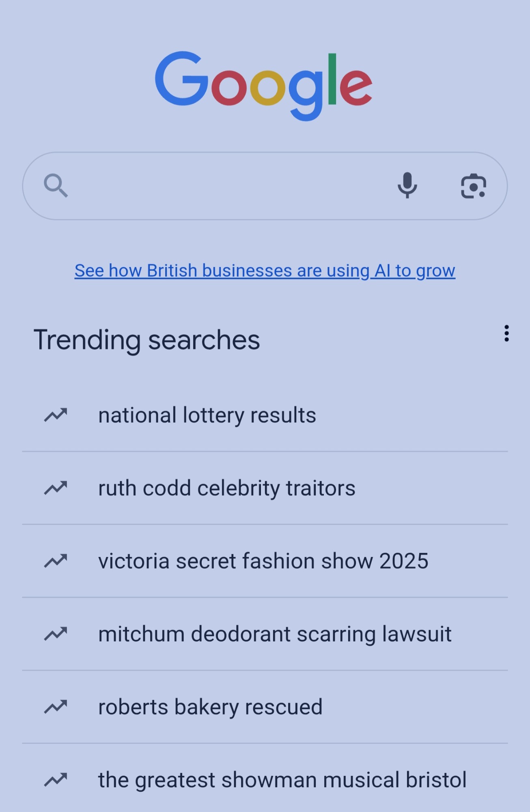The image size is (530, 812).
Task: Tap inside the empty search box
Action: 227,186
